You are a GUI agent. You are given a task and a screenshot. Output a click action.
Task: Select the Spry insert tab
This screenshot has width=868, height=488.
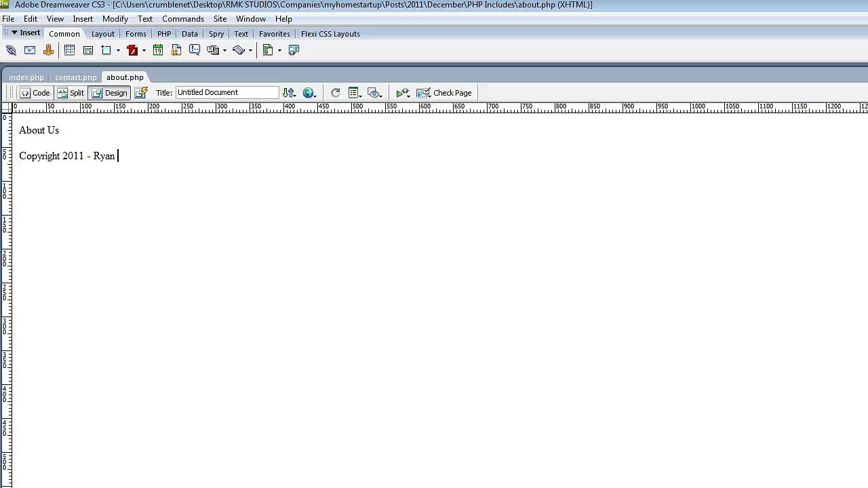tap(216, 34)
